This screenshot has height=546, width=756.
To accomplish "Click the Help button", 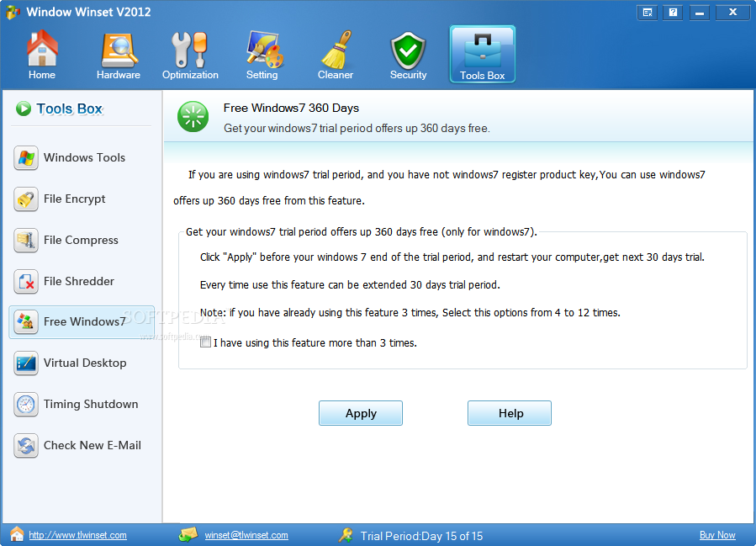I will pos(510,413).
